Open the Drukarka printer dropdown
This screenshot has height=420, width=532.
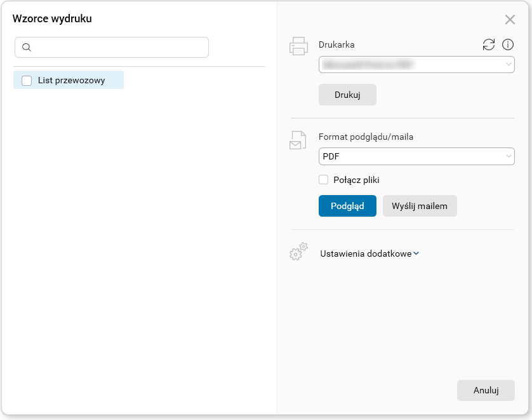(416, 64)
